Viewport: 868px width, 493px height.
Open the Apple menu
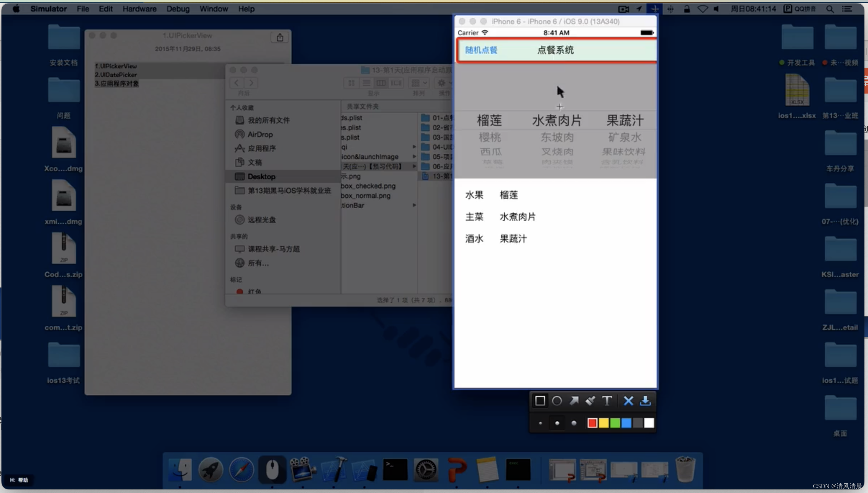click(x=16, y=9)
